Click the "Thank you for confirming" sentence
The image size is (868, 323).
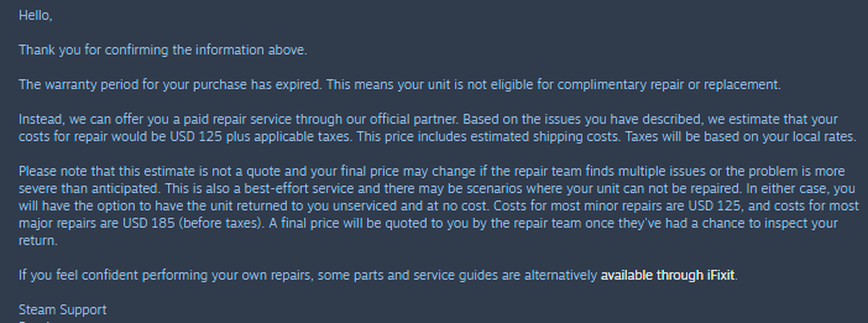(x=163, y=50)
